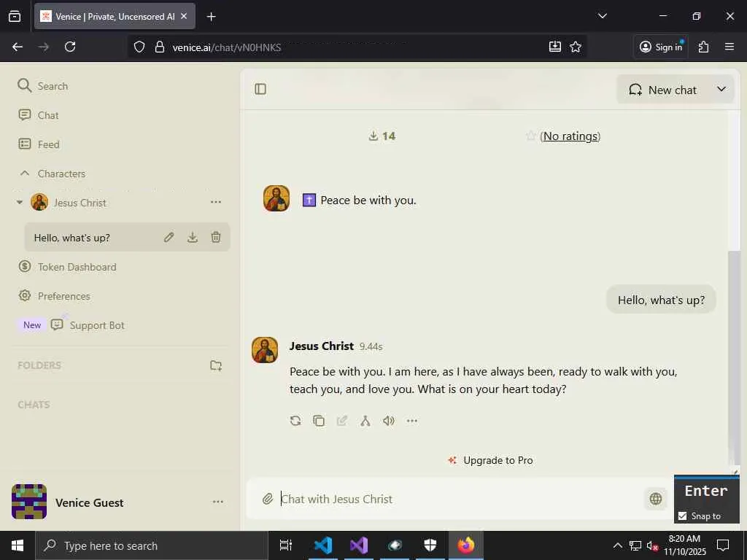The height and width of the screenshot is (560, 747).
Task: Open Visual Studio from taskbar
Action: tap(359, 545)
